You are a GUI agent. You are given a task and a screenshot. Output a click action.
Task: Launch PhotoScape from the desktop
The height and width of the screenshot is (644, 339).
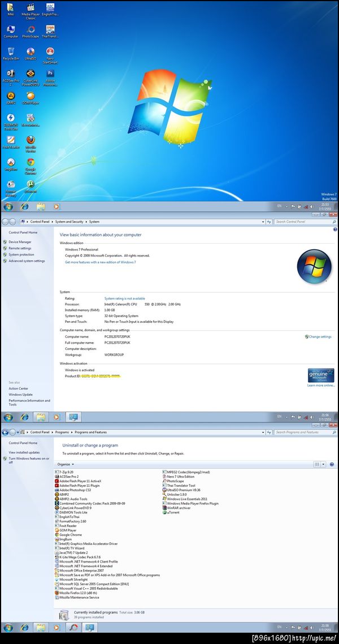(x=31, y=32)
